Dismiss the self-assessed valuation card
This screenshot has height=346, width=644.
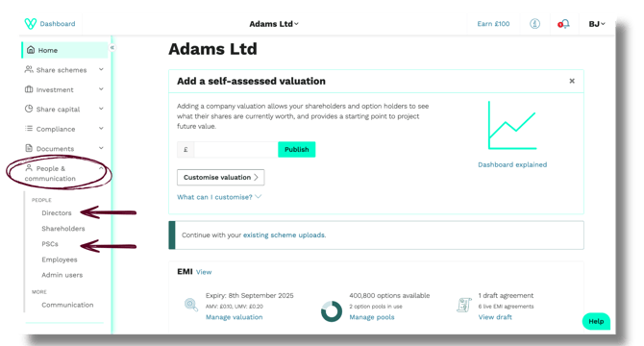pyautogui.click(x=572, y=81)
